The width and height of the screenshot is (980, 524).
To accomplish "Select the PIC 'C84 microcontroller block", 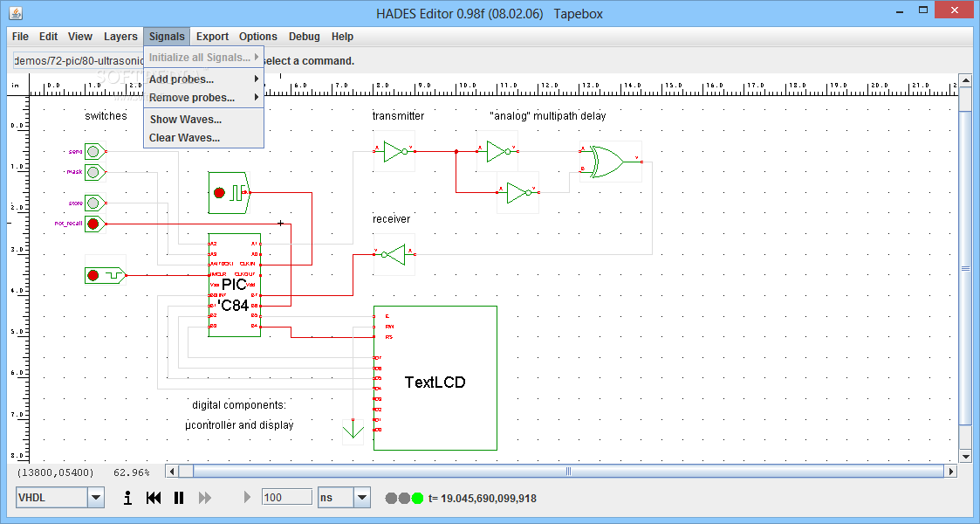I will point(235,285).
